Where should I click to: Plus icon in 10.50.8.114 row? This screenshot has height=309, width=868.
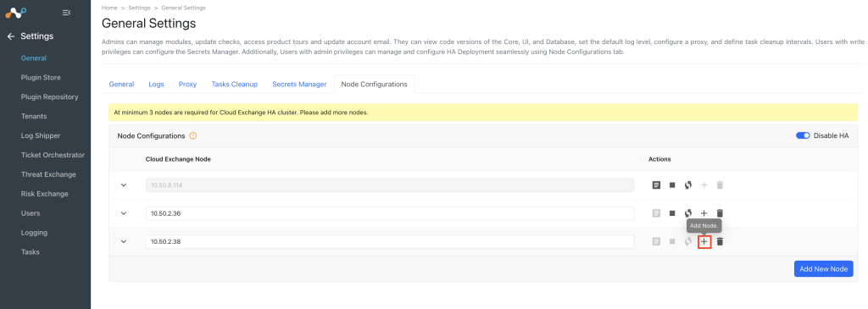click(x=704, y=185)
